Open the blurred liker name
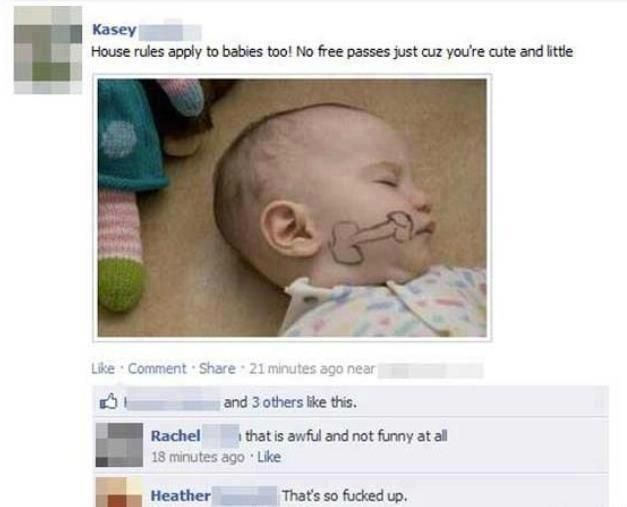Screen dimensions: 627x507 click(x=172, y=402)
